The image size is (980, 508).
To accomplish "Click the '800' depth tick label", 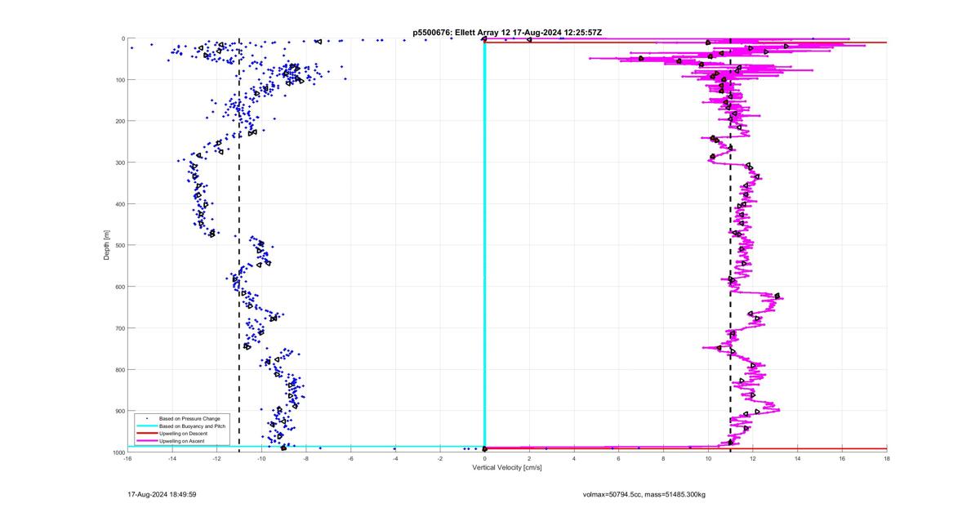I will [119, 369].
